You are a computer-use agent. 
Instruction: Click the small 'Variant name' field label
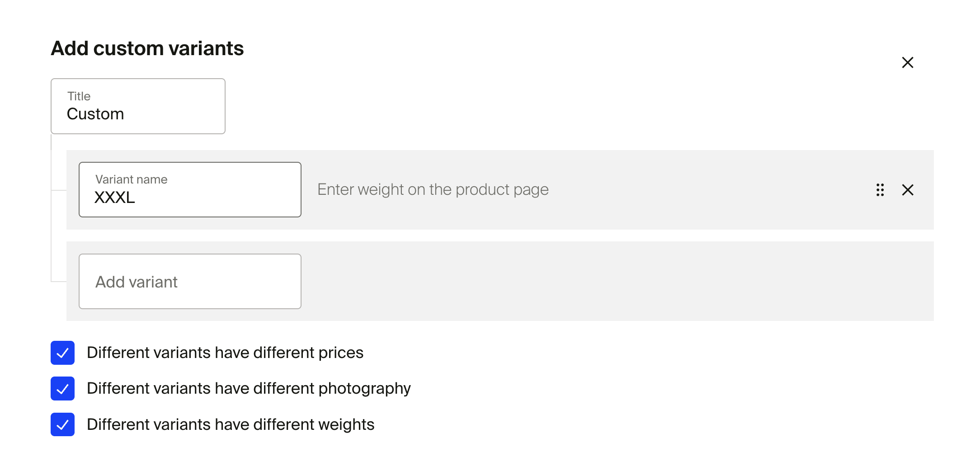click(x=131, y=179)
